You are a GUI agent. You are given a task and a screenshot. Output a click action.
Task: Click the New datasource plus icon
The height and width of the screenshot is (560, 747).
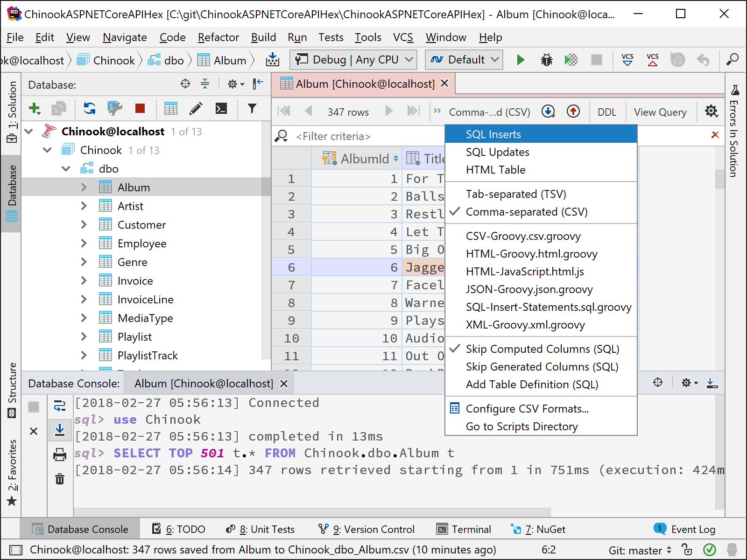[x=35, y=109]
